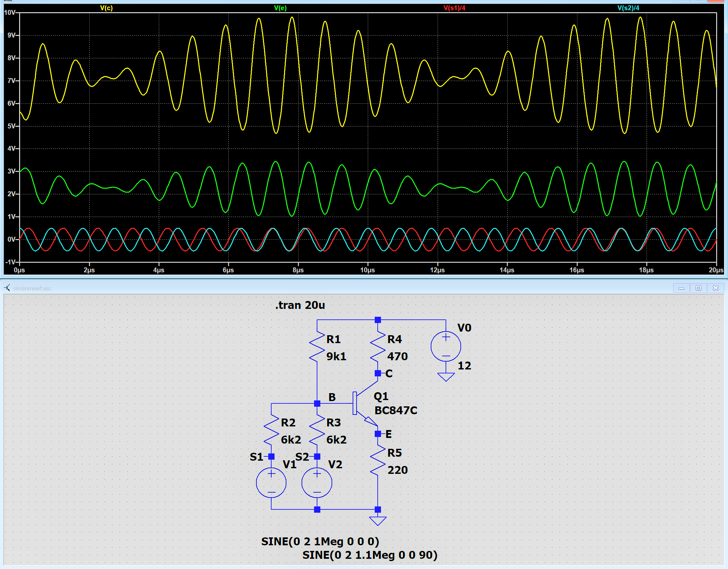Click the V1 sine source symbol
This screenshot has width=728, height=569.
(271, 482)
